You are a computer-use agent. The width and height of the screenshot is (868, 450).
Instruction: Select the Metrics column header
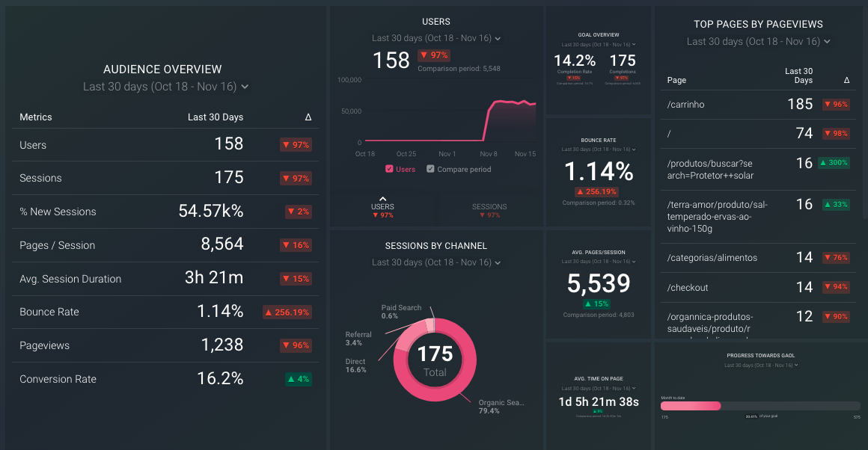tap(36, 117)
